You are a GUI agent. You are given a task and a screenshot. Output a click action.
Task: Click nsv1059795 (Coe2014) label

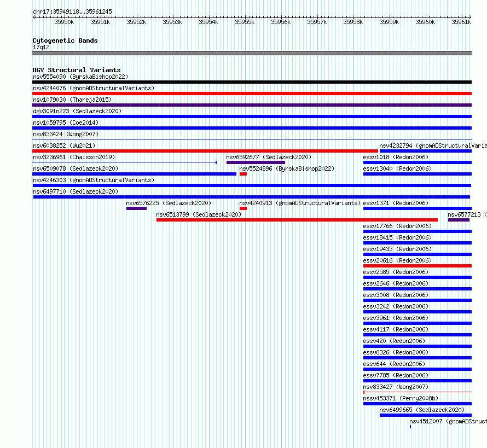pos(66,123)
